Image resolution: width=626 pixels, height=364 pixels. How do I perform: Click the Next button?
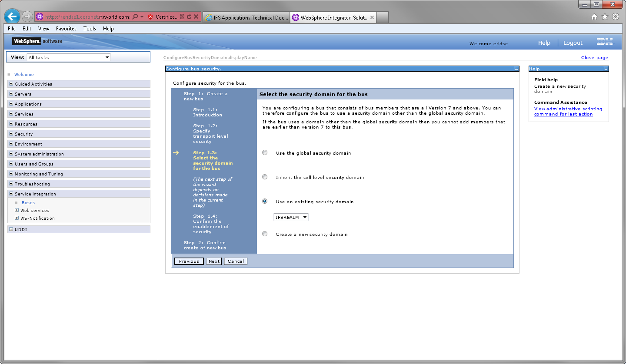214,261
